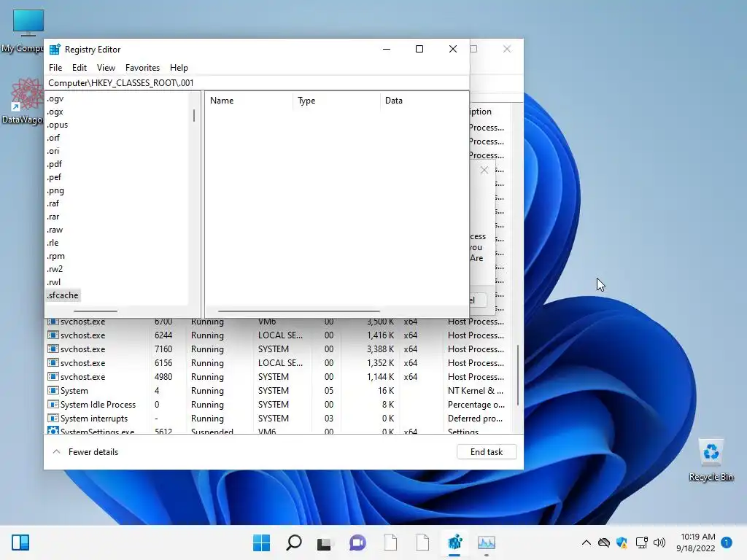
Task: Click the Task Manager process list scrollbar
Action: coord(518,376)
